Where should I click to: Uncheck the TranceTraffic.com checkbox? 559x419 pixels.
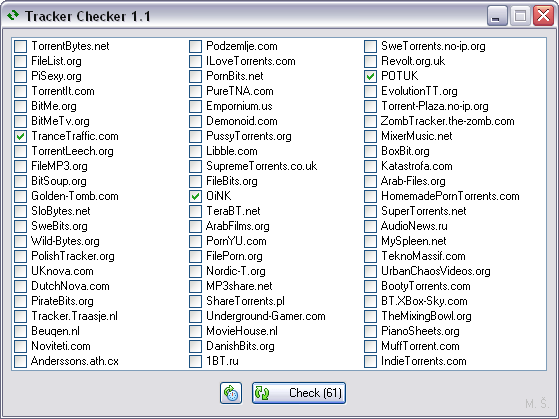(20, 136)
